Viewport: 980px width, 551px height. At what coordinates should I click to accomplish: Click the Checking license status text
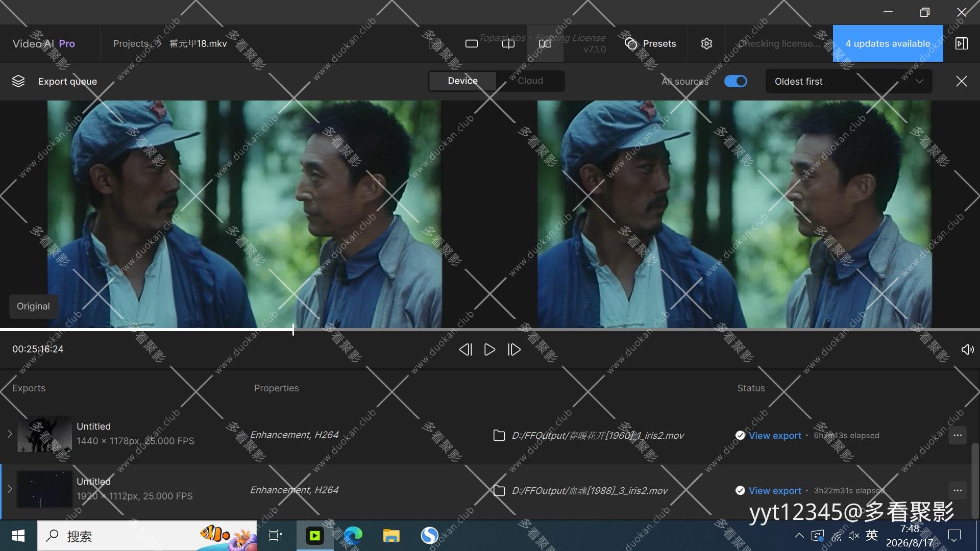pyautogui.click(x=779, y=44)
